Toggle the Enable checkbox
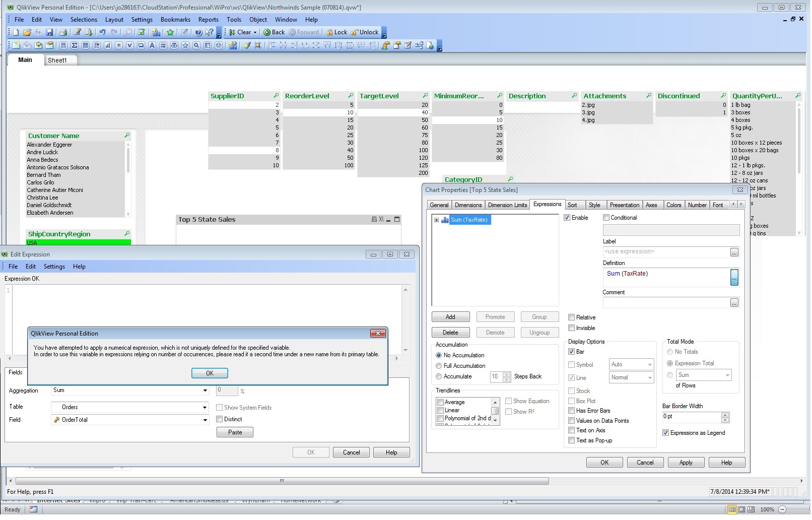The width and height of the screenshot is (812, 520). point(567,218)
